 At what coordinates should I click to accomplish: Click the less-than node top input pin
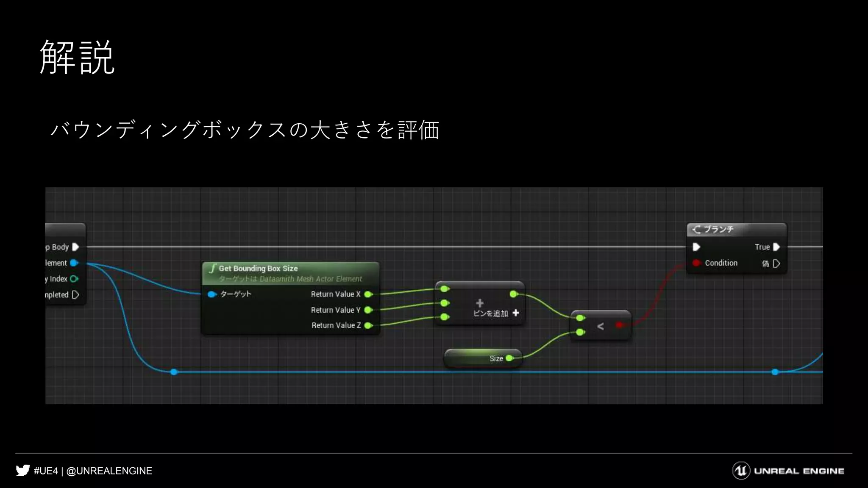[x=581, y=318]
